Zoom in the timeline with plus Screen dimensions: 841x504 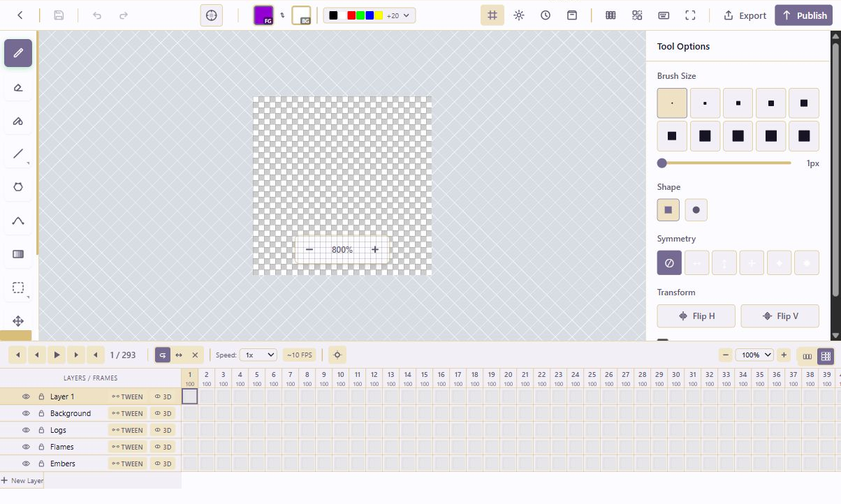(784, 355)
